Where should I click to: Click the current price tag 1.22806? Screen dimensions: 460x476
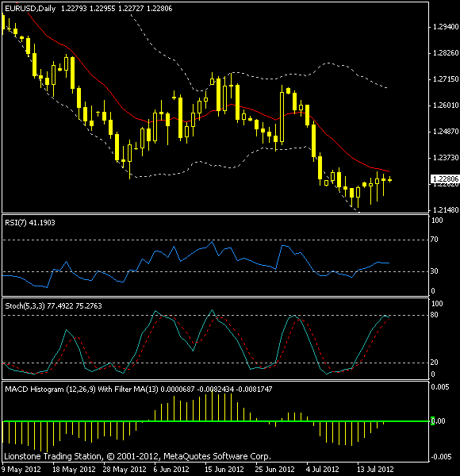point(446,178)
